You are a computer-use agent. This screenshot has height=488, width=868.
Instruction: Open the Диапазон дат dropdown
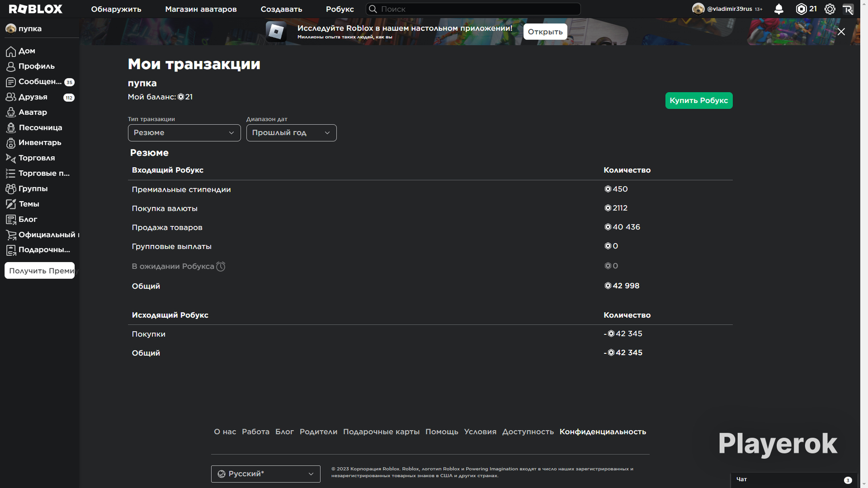(291, 133)
